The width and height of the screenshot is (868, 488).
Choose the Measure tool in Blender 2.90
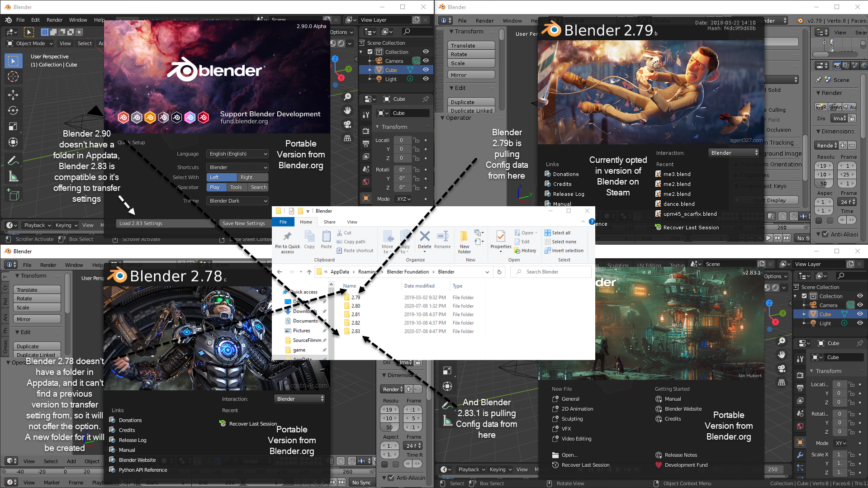13,176
